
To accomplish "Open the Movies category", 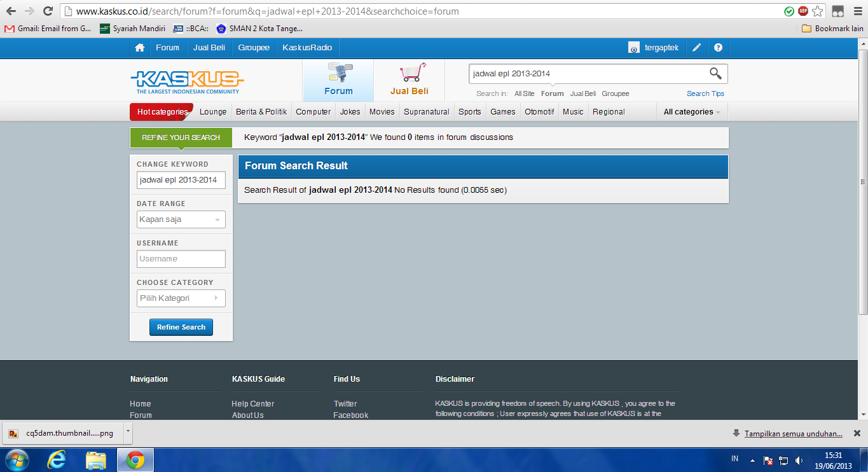I will pyautogui.click(x=382, y=112).
